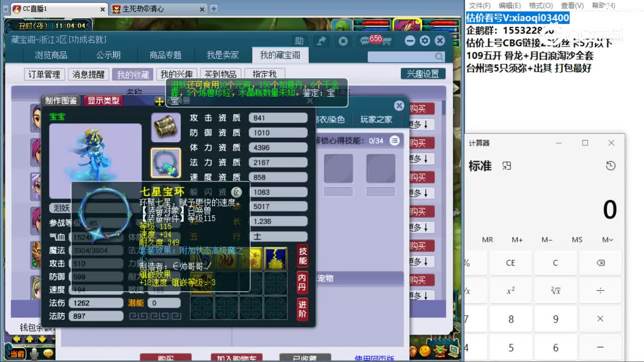The image size is (644, 362).
Task: Click the record circle icon in header
Action: click(x=343, y=41)
